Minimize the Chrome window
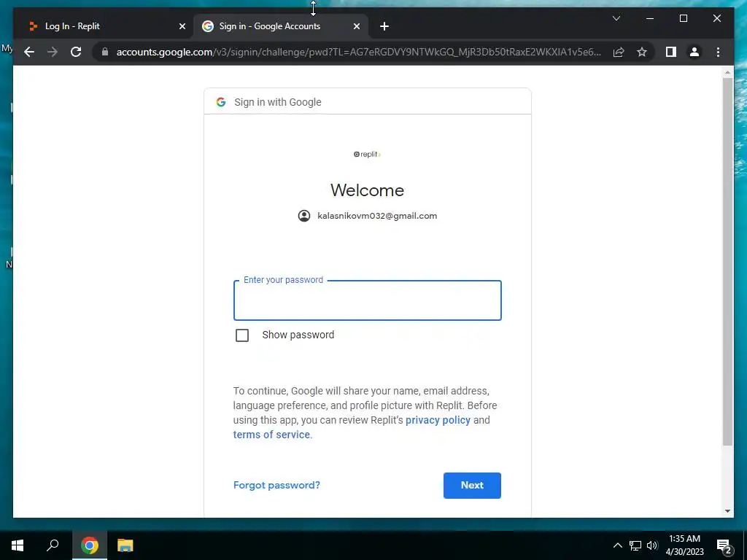747x560 pixels. [x=650, y=18]
